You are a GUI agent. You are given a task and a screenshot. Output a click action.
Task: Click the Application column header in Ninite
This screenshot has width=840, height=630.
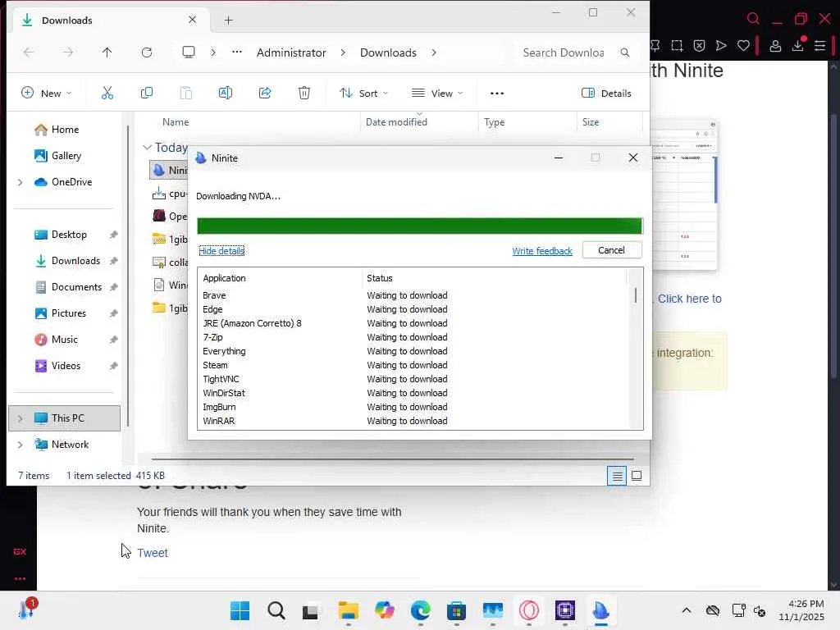coord(225,278)
